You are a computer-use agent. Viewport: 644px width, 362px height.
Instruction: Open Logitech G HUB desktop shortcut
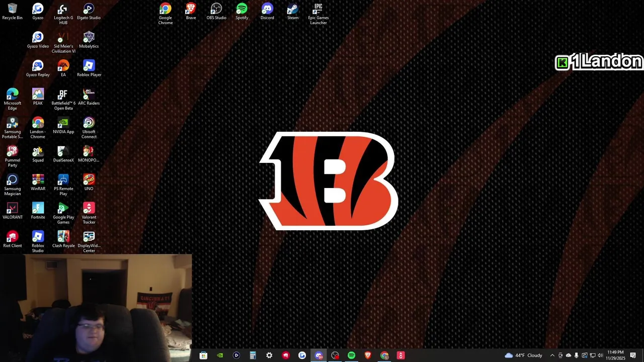tap(63, 14)
